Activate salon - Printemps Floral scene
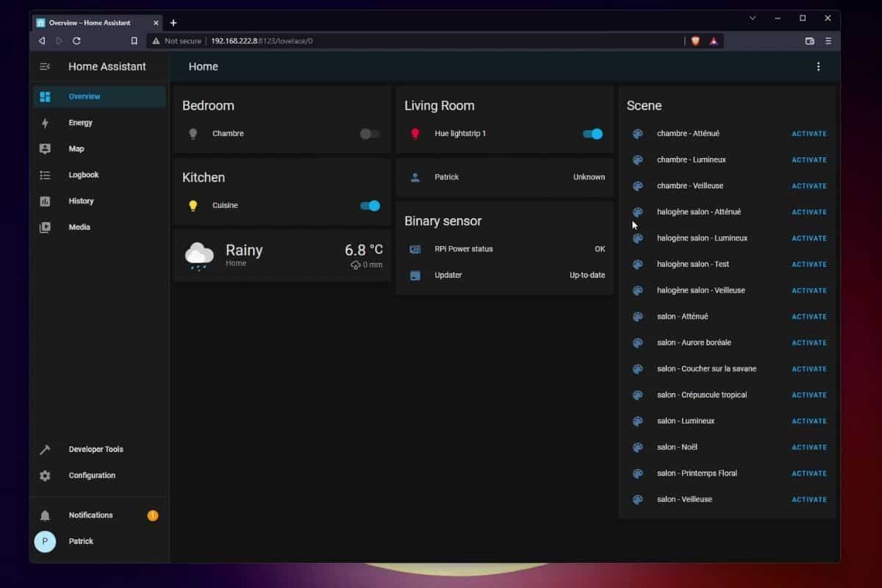The image size is (882, 588). 809,473
